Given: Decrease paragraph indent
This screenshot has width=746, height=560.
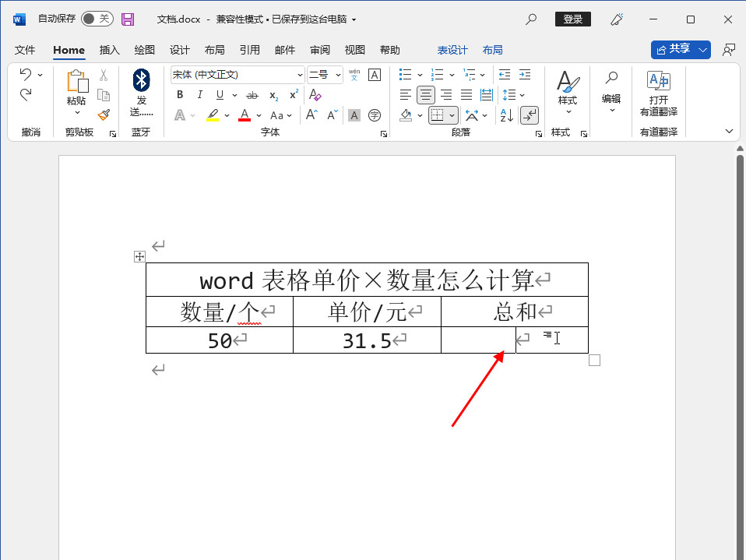Looking at the screenshot, I should click(505, 75).
